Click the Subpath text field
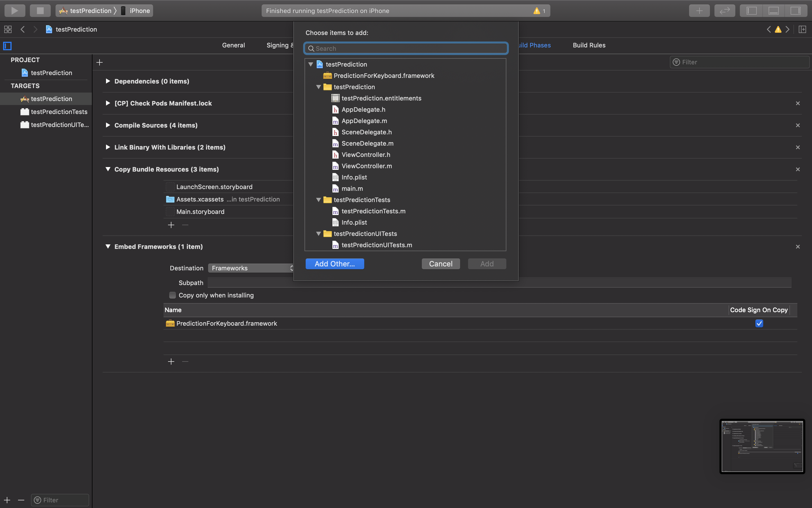812x508 pixels. (499, 283)
